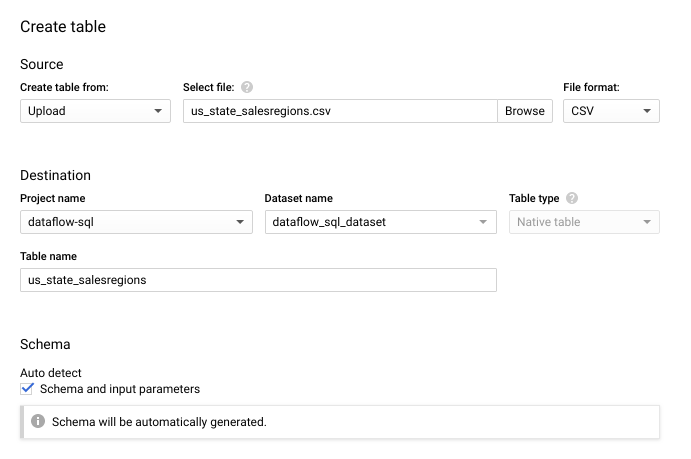Focus the Table name input field

tap(258, 280)
